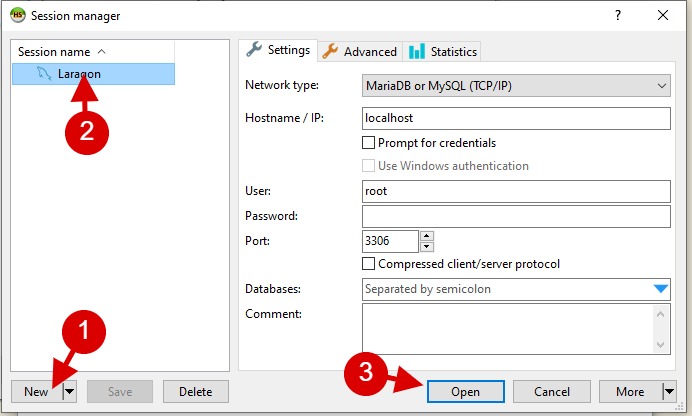This screenshot has height=416, width=692.
Task: Click into the Password input field
Action: (x=516, y=216)
